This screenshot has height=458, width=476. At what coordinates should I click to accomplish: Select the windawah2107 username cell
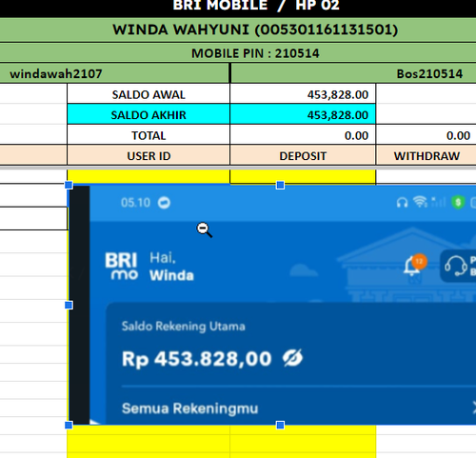point(114,73)
